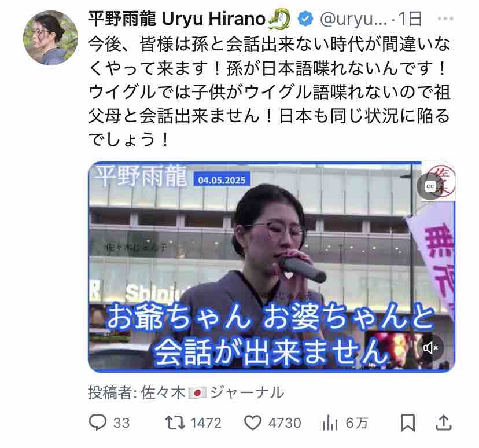
Task: Click the @uryu username handle
Action: point(353,19)
